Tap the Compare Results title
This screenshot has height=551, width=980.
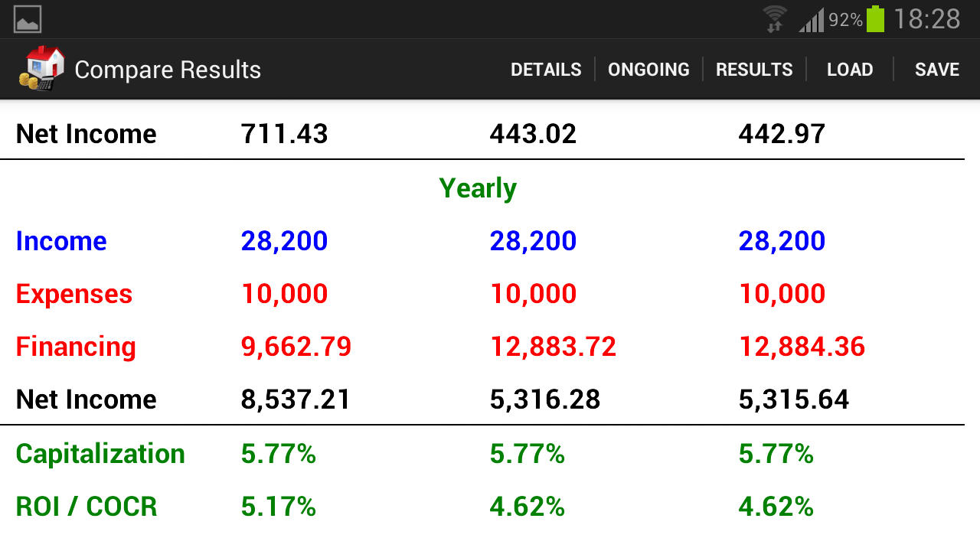(x=168, y=70)
